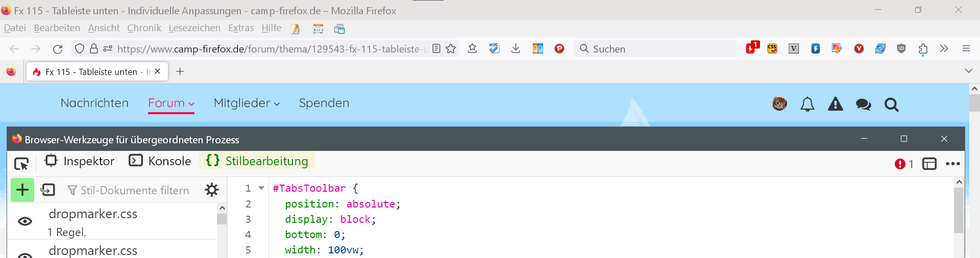The width and height of the screenshot is (980, 258).
Task: Open the uBlock Origin shield icon
Action: [901, 48]
